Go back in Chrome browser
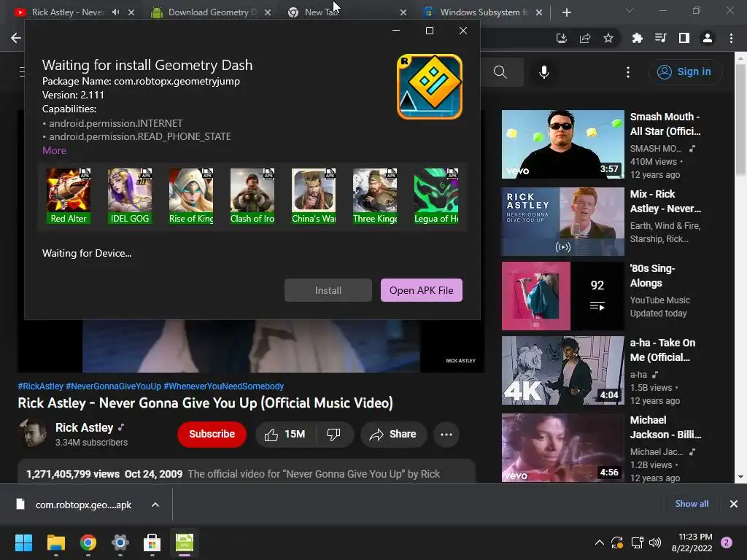Viewport: 747px width, 560px height. point(16,38)
